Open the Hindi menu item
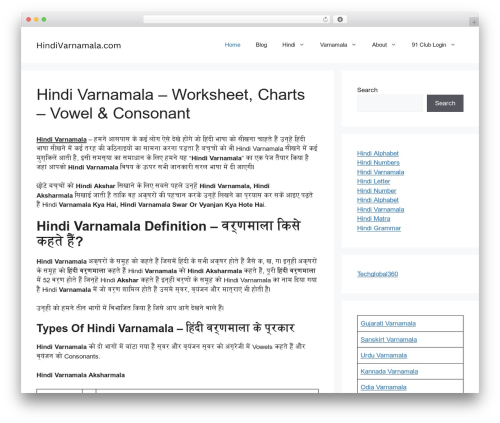 (x=289, y=45)
